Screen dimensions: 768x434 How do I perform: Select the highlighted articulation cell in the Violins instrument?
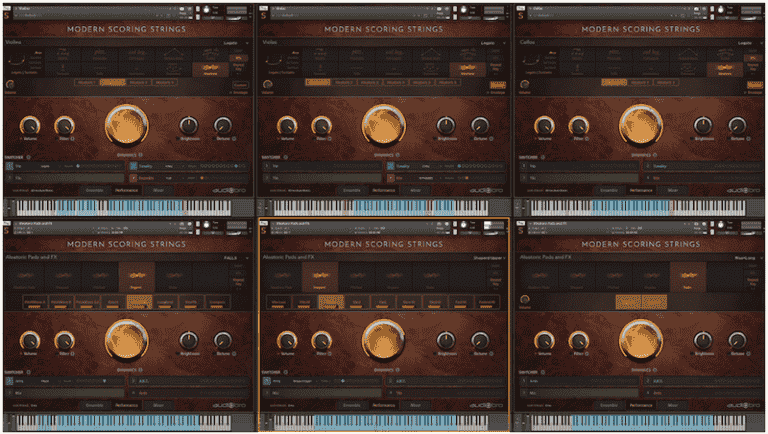coord(211,69)
